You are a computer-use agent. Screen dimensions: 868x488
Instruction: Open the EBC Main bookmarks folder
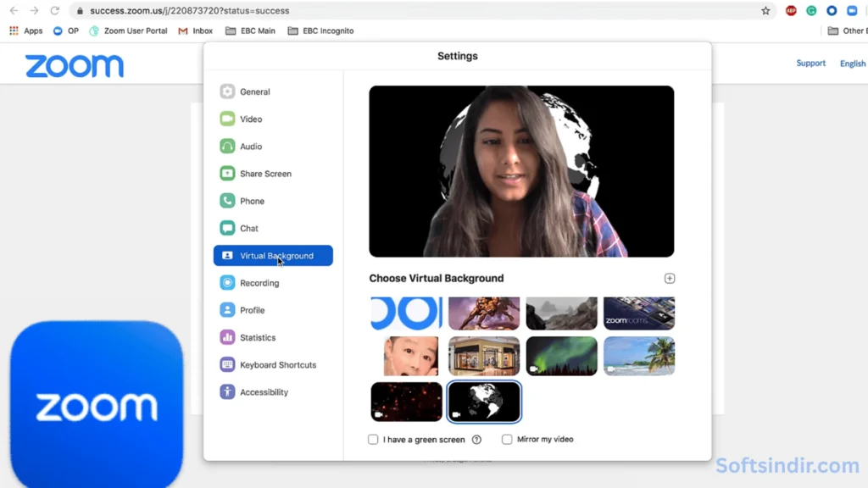point(251,31)
